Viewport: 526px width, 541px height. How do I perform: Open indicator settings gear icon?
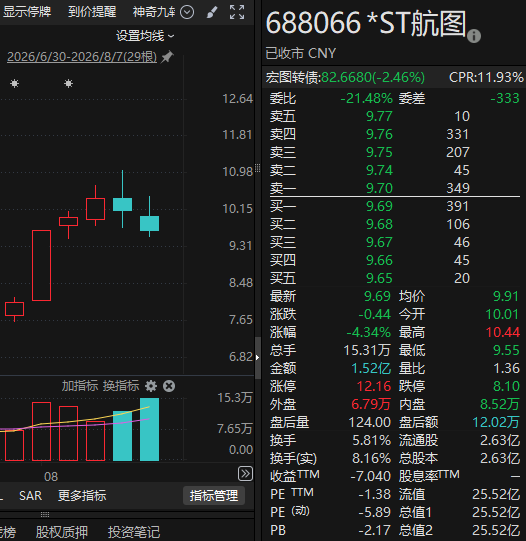coord(151,386)
